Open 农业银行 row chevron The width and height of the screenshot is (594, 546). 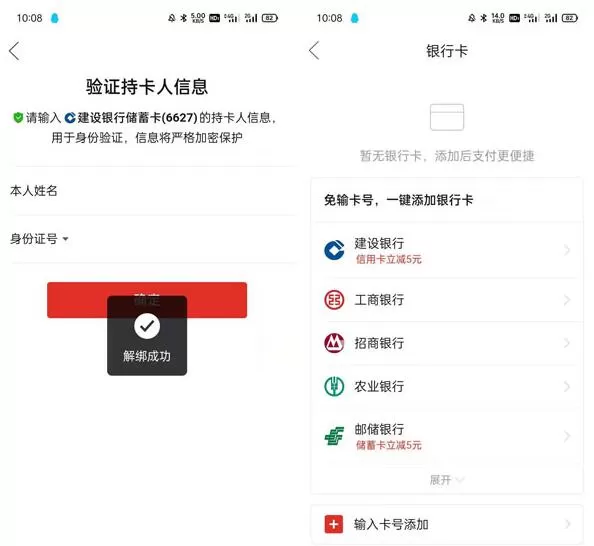click(x=567, y=386)
